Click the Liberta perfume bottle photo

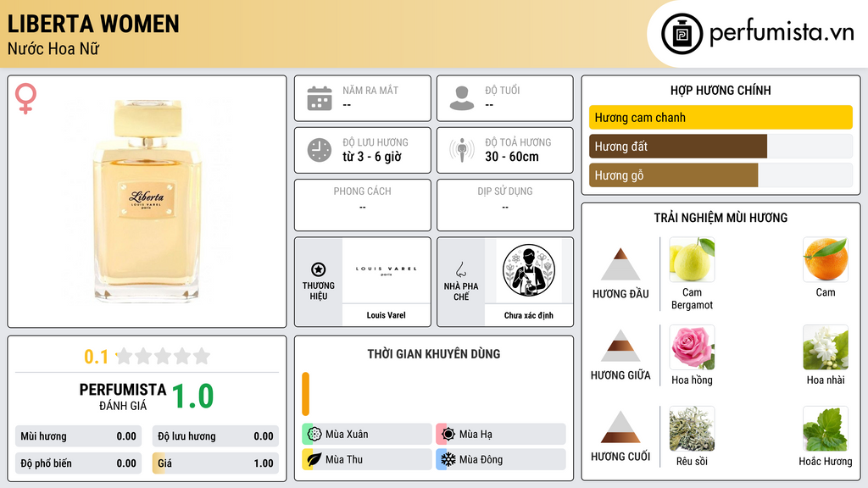(147, 201)
